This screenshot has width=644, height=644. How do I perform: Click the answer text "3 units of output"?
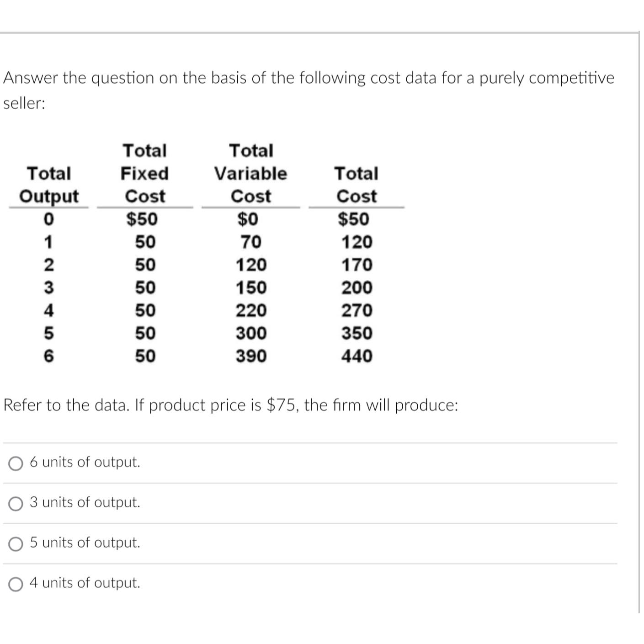pos(85,503)
